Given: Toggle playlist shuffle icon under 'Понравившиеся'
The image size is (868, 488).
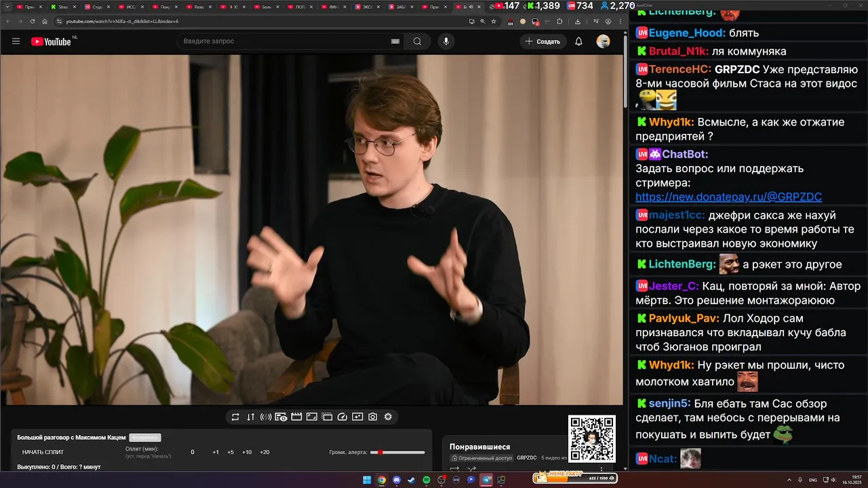Looking at the screenshot, I should pyautogui.click(x=471, y=469).
